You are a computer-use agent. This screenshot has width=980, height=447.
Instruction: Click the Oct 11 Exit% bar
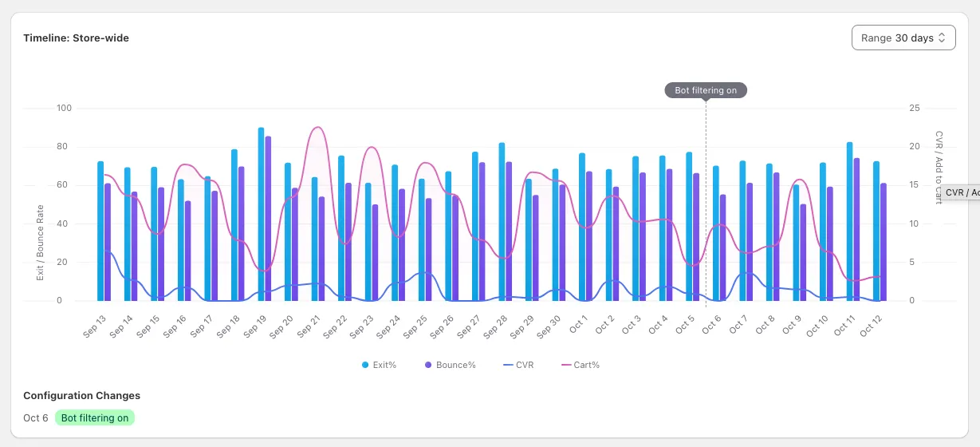pos(850,221)
